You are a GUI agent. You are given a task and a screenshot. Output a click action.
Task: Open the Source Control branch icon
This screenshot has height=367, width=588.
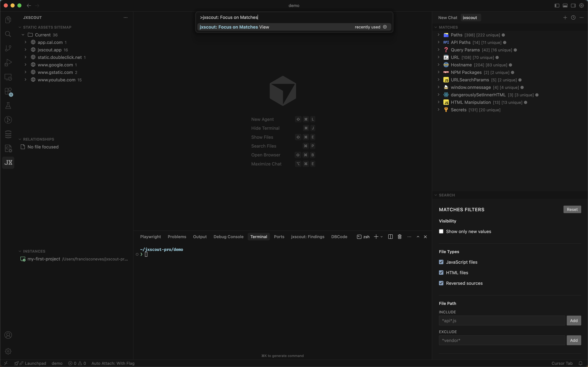(x=8, y=48)
